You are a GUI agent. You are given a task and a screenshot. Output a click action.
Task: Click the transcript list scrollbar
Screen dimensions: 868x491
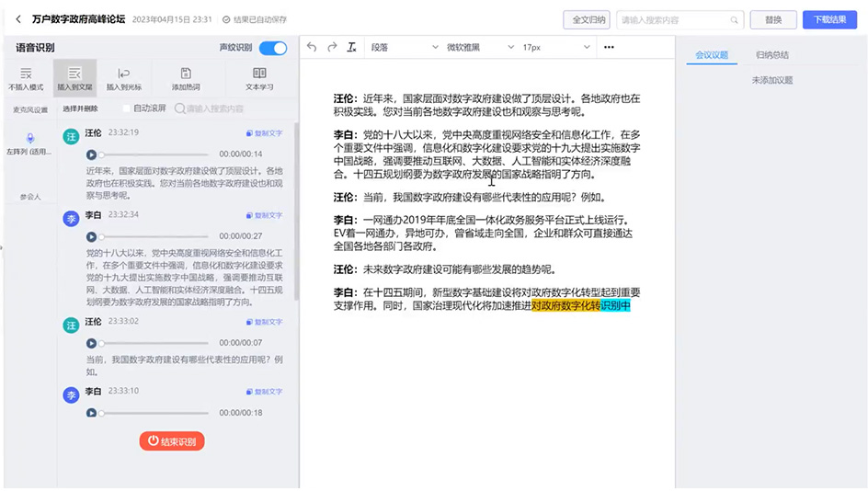(296, 211)
